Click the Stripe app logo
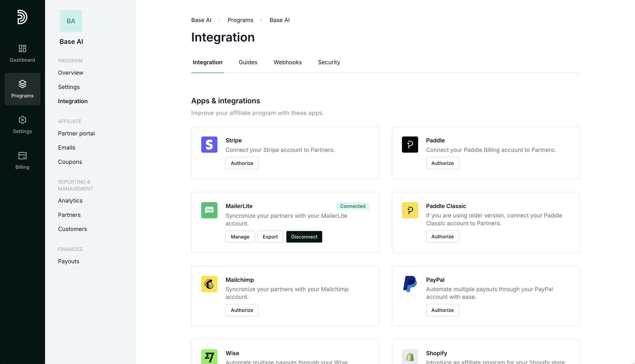This screenshot has height=364, width=635. (x=209, y=145)
